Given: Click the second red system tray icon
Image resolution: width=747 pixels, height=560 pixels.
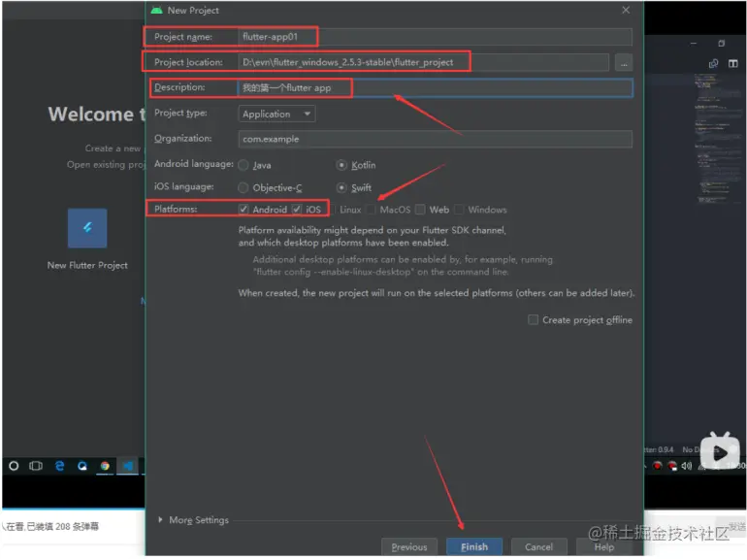Looking at the screenshot, I should 672,466.
